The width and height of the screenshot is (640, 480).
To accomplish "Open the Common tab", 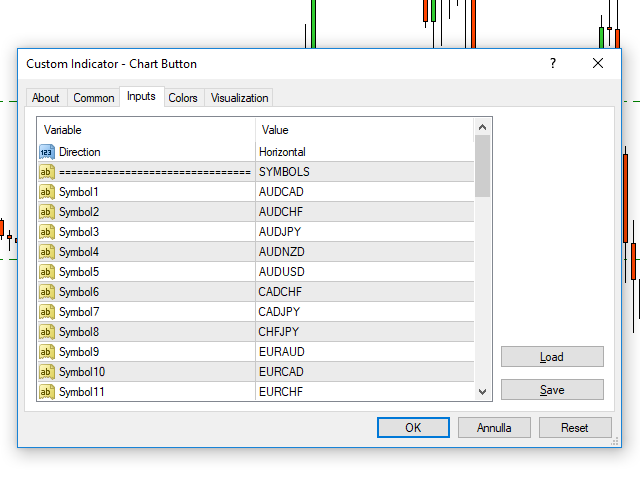I will click(x=94, y=98).
